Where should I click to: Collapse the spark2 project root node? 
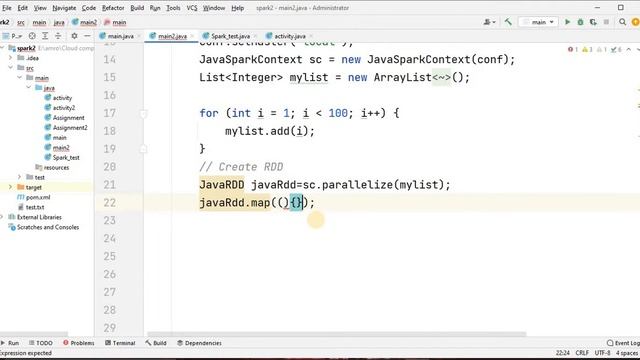[2, 48]
